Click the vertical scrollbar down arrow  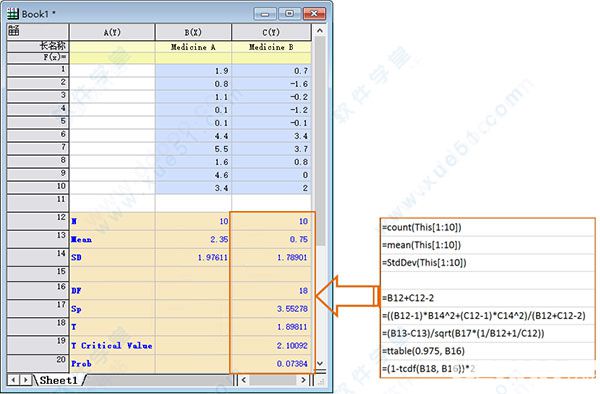coord(320,363)
